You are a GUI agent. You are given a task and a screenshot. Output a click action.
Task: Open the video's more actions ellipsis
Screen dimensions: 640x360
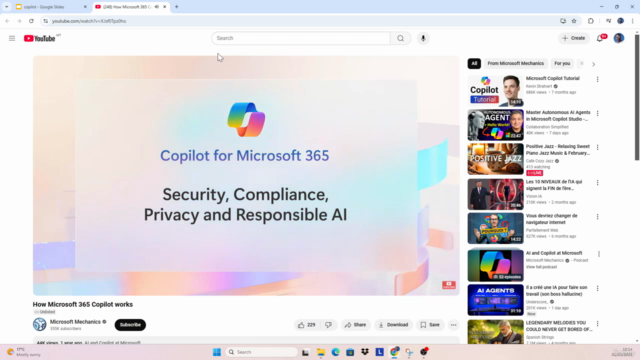coord(453,325)
